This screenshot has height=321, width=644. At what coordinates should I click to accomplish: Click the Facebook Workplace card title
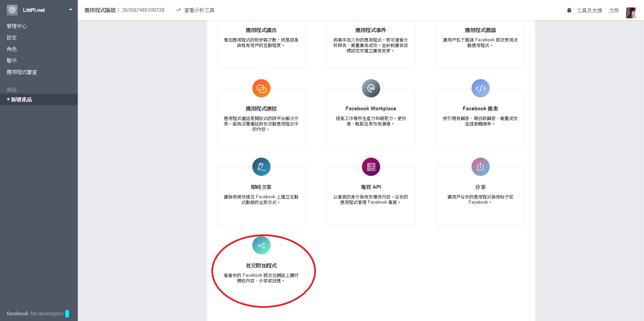[x=371, y=109]
